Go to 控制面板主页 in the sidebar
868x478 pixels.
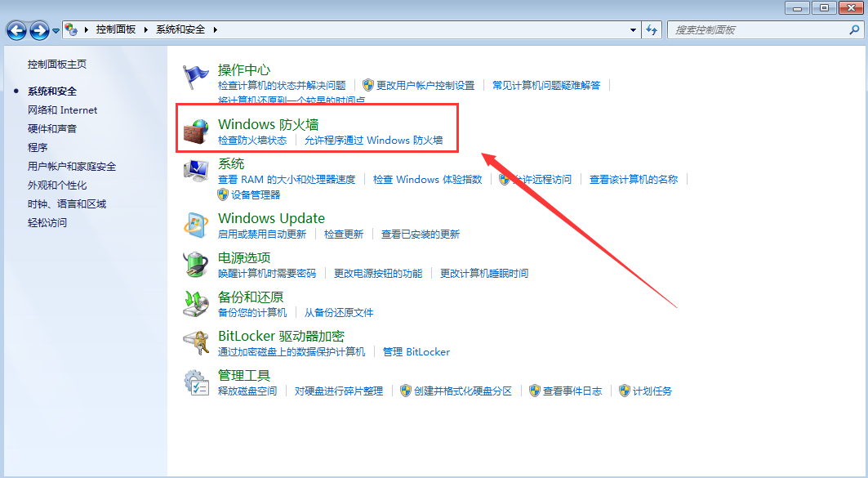[57, 65]
